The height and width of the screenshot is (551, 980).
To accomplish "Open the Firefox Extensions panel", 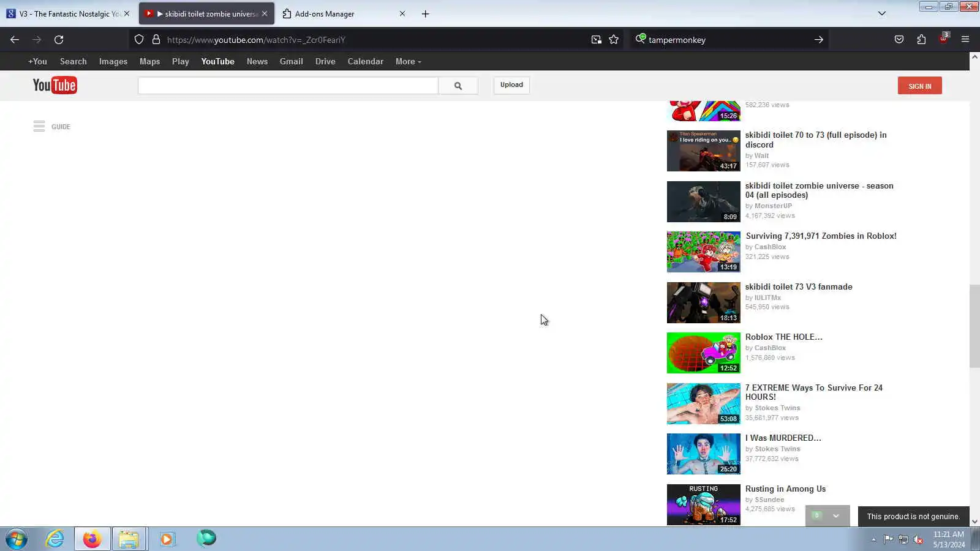I will point(921,40).
